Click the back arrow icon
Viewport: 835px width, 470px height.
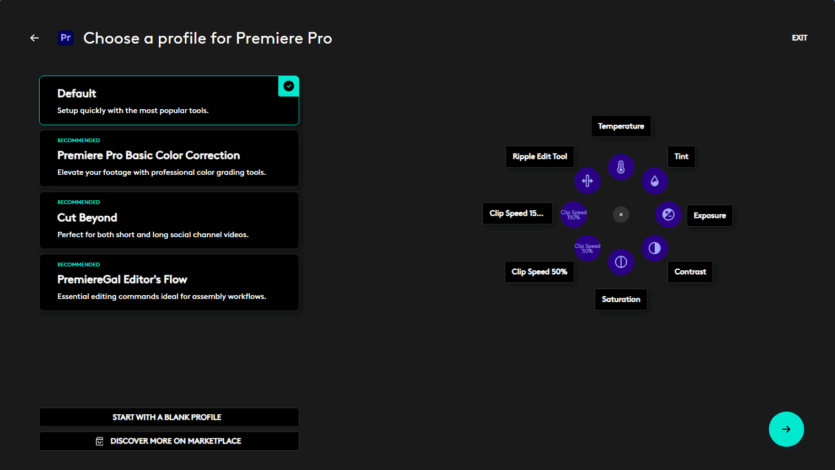pos(35,38)
